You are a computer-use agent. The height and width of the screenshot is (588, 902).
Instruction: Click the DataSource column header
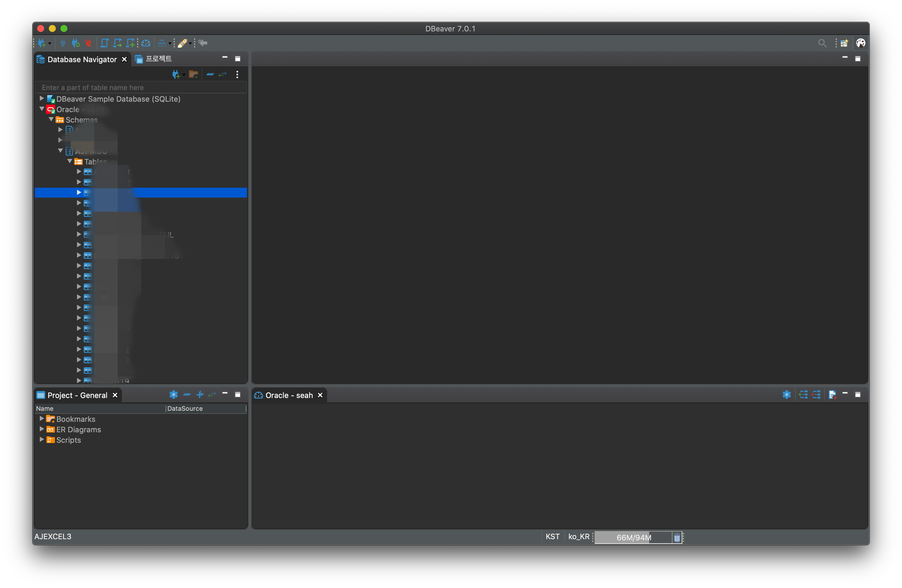pos(185,408)
